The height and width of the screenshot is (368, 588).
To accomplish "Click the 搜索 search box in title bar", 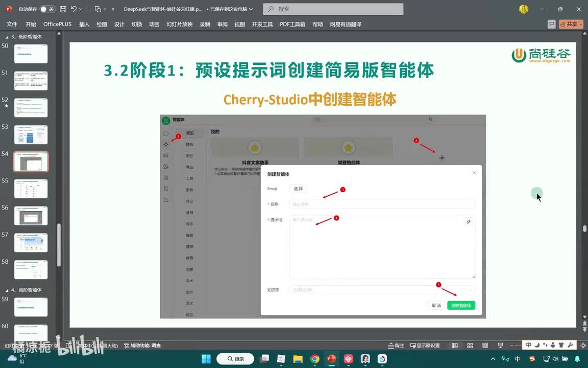I will click(333, 9).
